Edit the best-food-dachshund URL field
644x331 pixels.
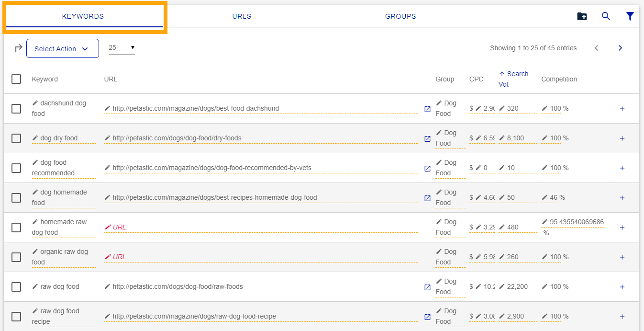click(x=261, y=109)
